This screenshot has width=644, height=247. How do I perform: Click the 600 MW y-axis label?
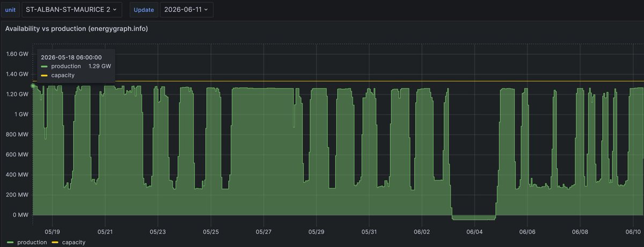click(x=18, y=155)
